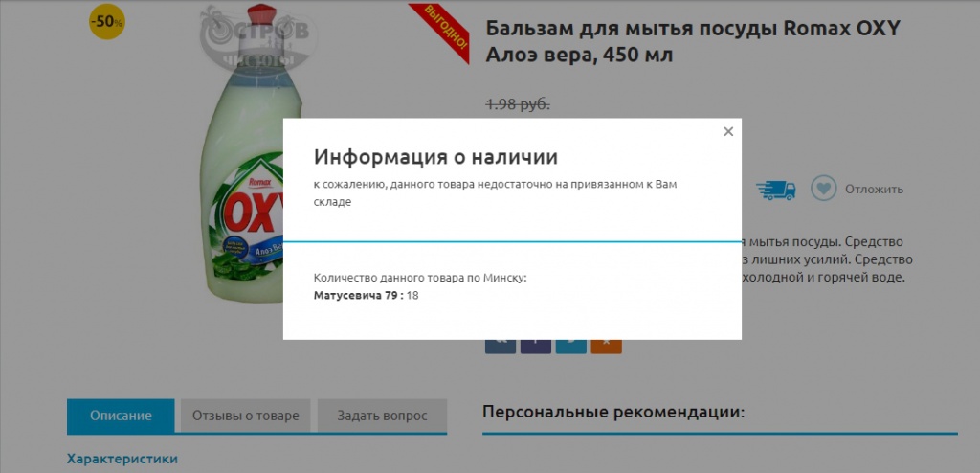Click the Матусевича 79 stock line
Screen dimensions: 980x473
point(367,295)
